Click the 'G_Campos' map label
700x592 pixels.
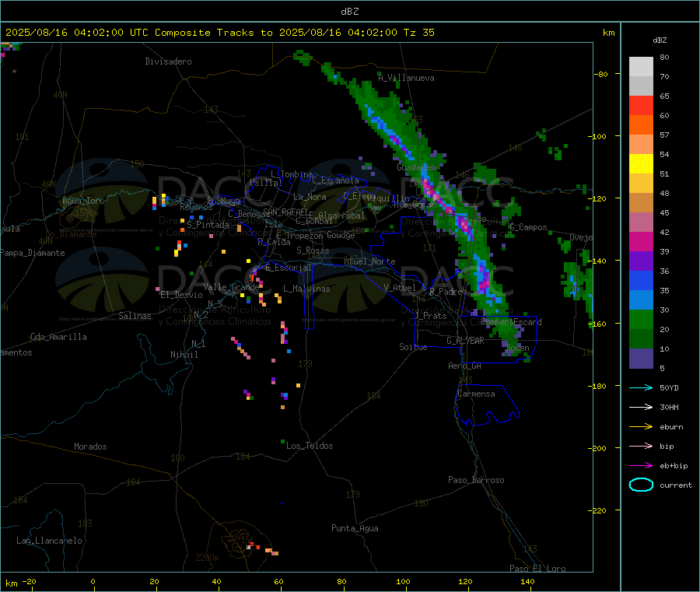(x=528, y=227)
